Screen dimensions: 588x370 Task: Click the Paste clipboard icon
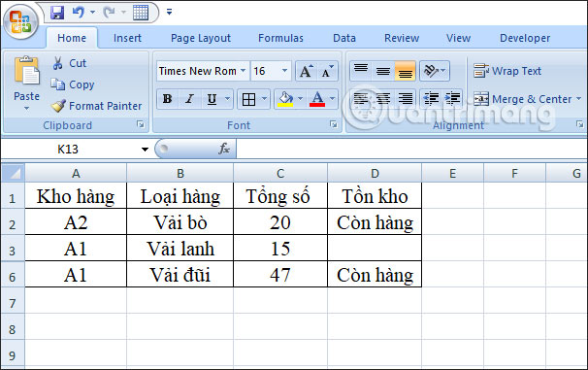(x=26, y=71)
